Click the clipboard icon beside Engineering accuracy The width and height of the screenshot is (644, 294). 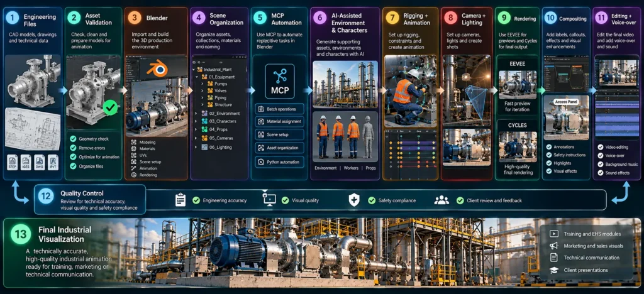click(x=180, y=200)
